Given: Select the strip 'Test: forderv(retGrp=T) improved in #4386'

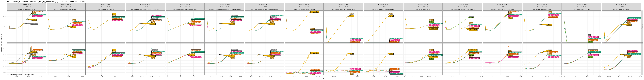Looking at the screenshot, I should [x=344, y=9].
